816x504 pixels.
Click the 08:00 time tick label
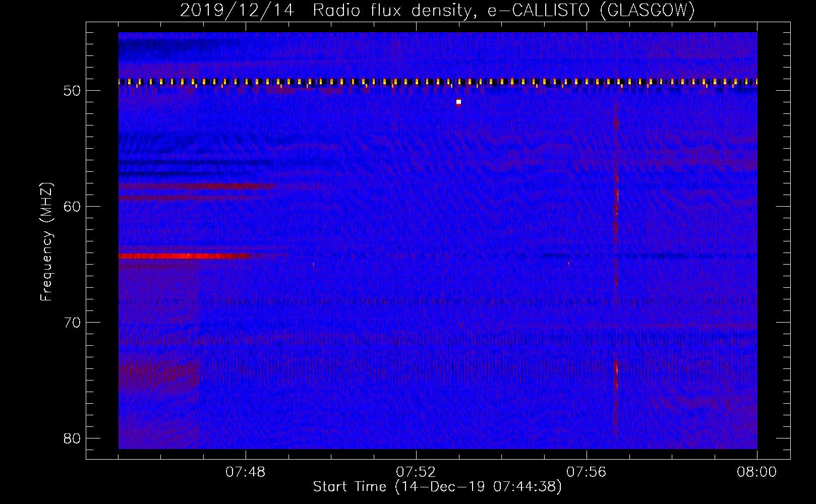pyautogui.click(x=757, y=472)
